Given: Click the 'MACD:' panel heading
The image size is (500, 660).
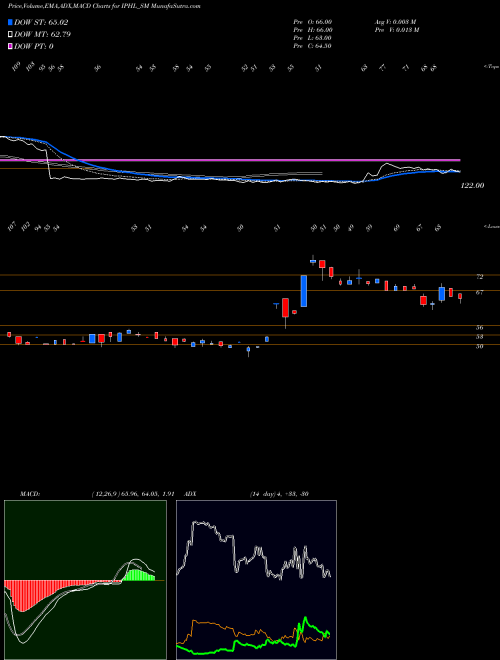Looking at the screenshot, I should pos(30,494).
